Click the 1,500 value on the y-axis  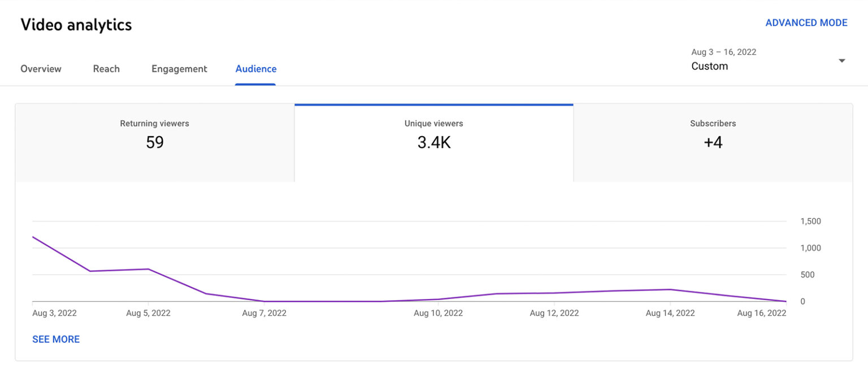[810, 221]
